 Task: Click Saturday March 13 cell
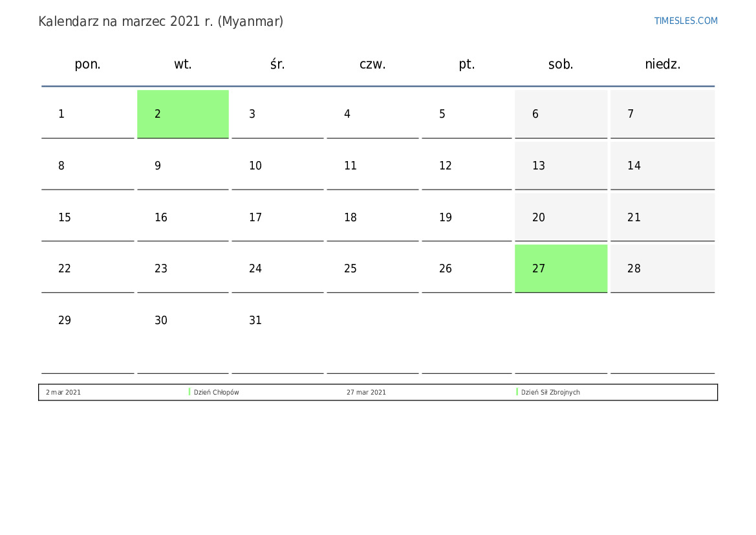(561, 166)
